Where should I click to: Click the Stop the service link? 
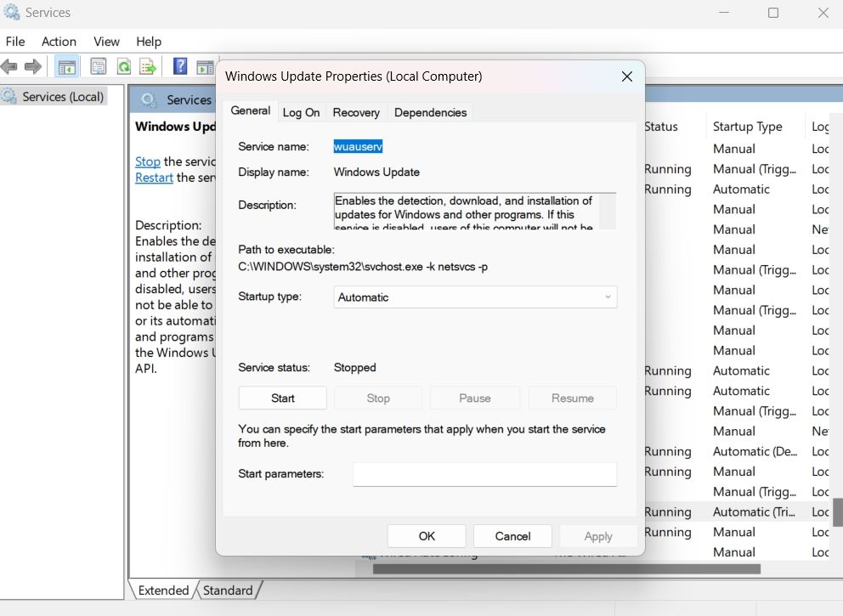pyautogui.click(x=148, y=161)
